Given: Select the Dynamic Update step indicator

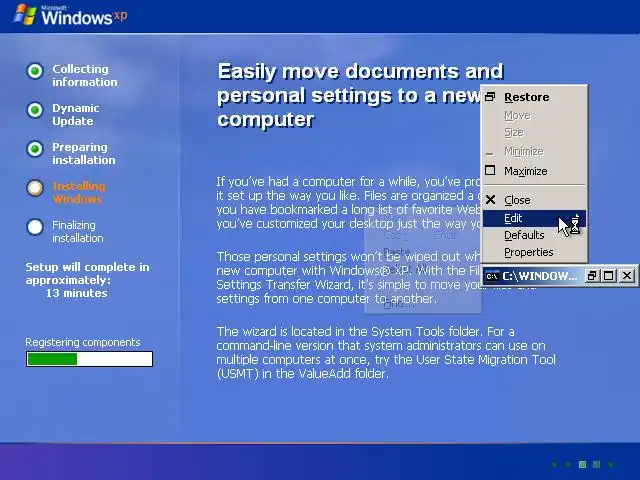Looking at the screenshot, I should (35, 110).
